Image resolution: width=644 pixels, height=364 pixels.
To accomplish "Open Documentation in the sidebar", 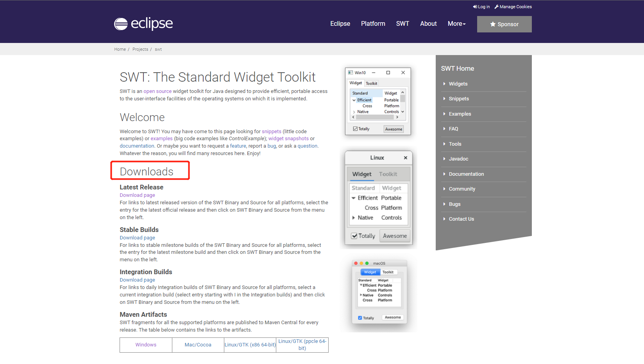I will 466,174.
